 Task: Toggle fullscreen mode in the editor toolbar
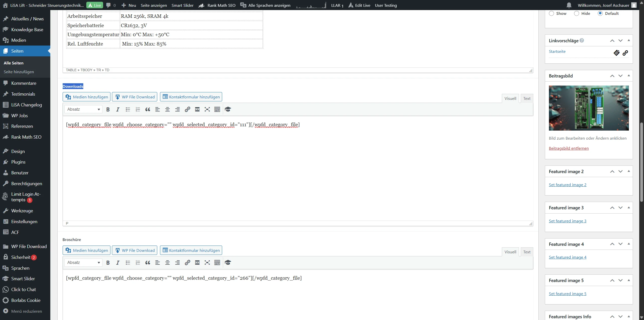tap(207, 109)
